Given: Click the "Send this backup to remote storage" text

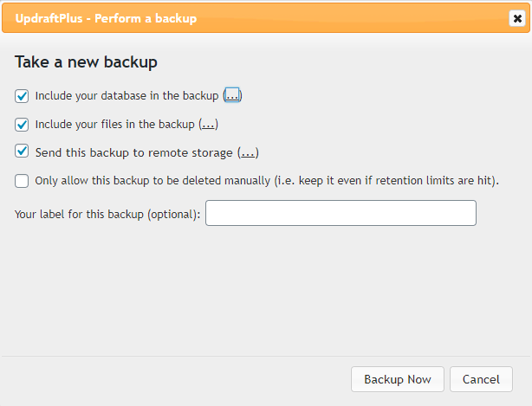Looking at the screenshot, I should 133,152.
